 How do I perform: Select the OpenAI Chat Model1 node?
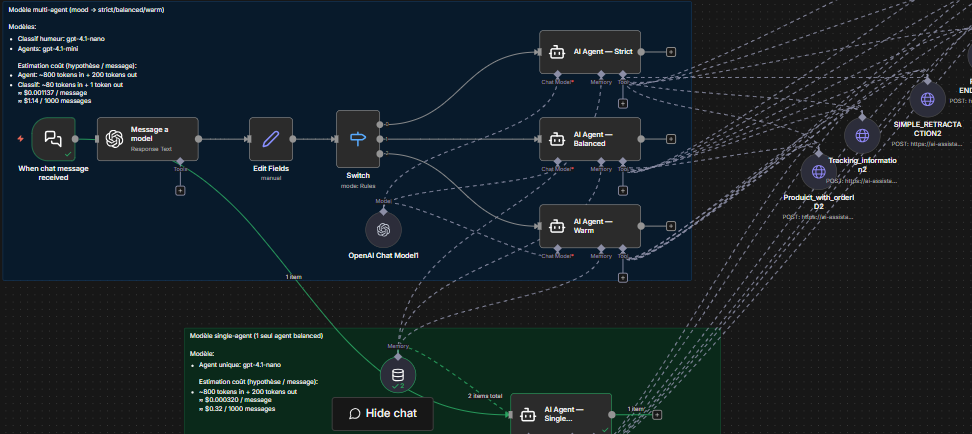tap(383, 230)
